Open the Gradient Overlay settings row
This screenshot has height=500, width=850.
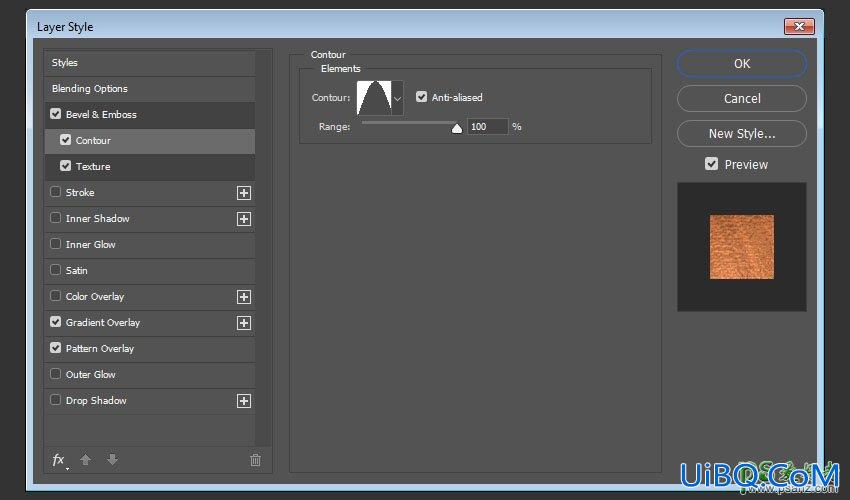[150, 323]
